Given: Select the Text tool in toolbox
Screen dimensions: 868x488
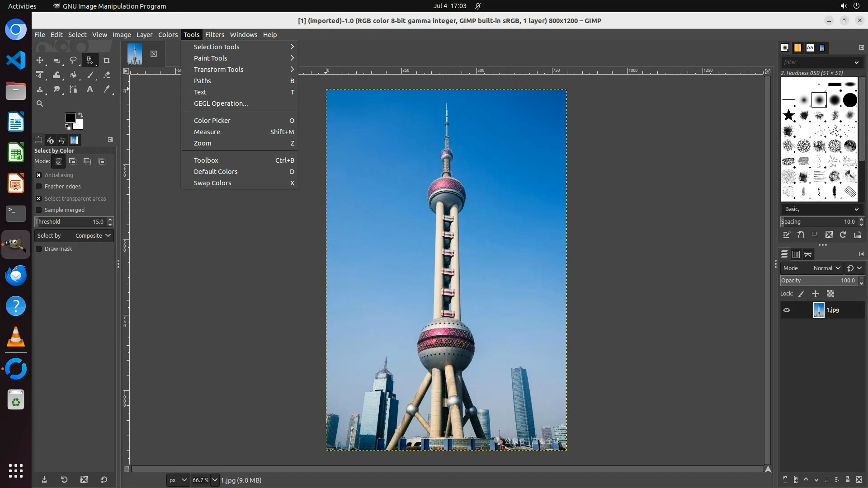Looking at the screenshot, I should (90, 89).
